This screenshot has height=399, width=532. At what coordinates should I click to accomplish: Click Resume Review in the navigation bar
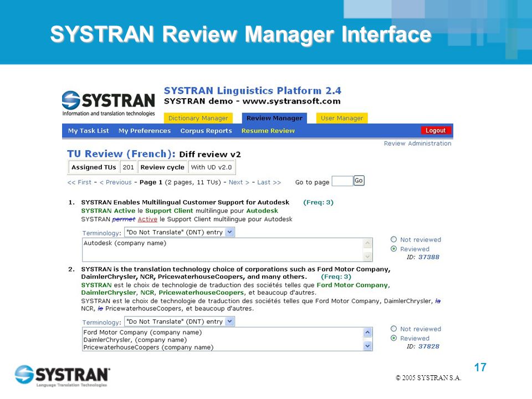(x=268, y=131)
